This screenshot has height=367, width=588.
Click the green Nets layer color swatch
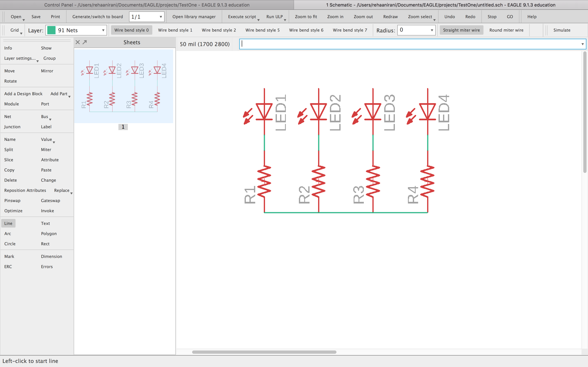point(52,30)
